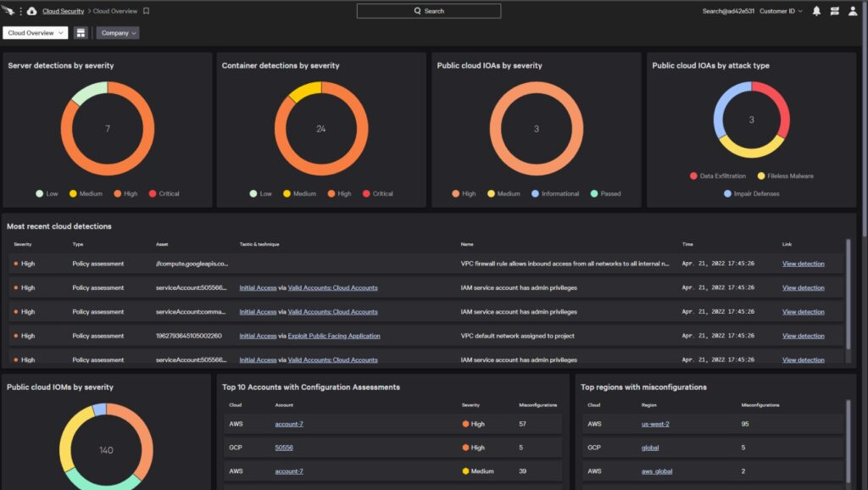
Task: Click the cloud icon next to Cloud Security
Action: [x=32, y=11]
